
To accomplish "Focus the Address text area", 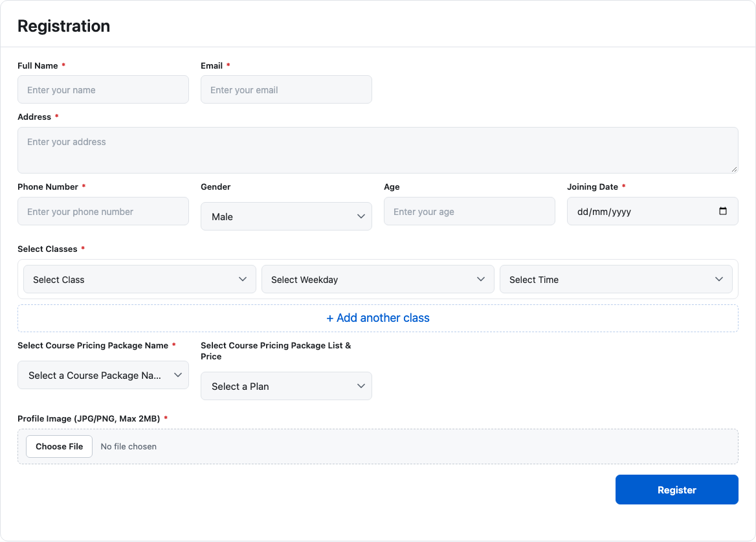I will [378, 150].
